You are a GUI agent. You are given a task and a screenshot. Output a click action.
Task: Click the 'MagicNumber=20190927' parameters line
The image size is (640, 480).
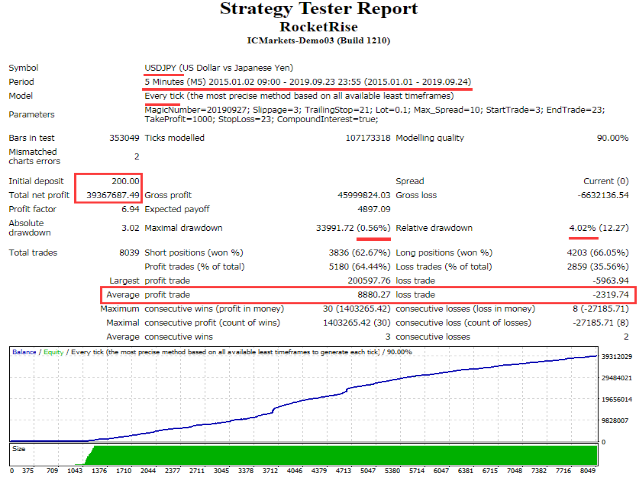coord(375,110)
